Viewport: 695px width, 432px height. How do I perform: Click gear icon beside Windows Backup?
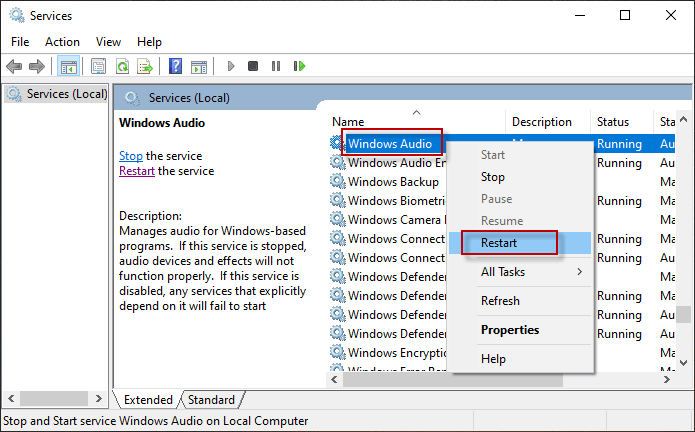click(338, 182)
